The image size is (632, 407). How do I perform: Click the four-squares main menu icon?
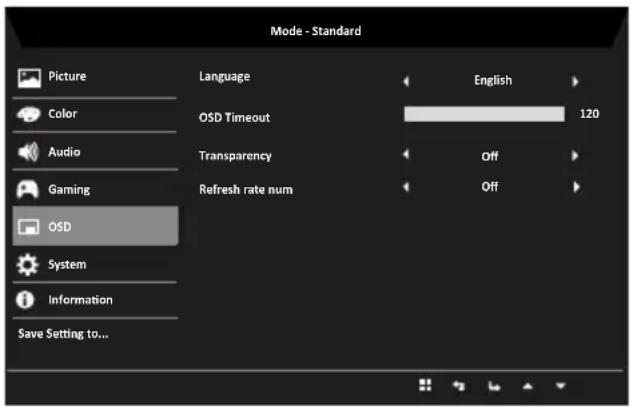425,385
